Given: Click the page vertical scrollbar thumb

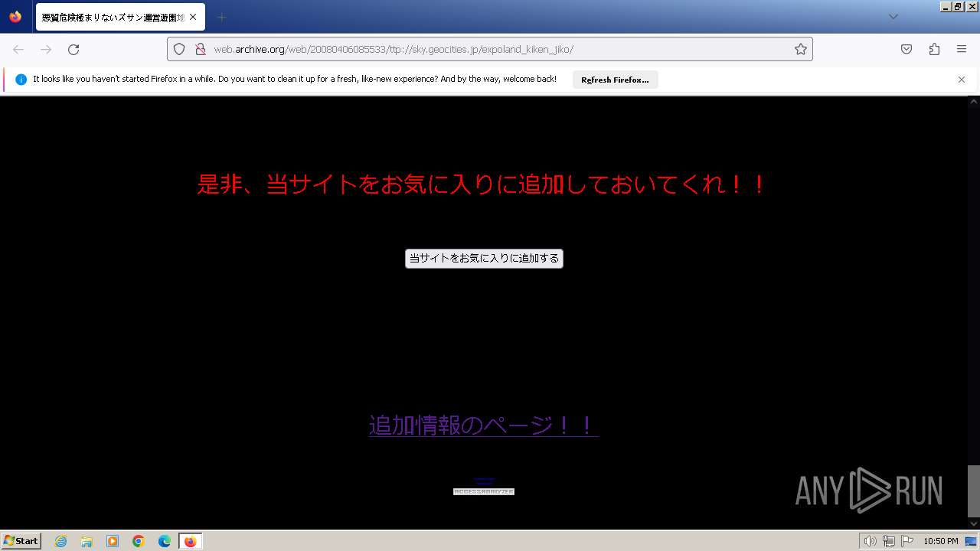Looking at the screenshot, I should (x=974, y=491).
